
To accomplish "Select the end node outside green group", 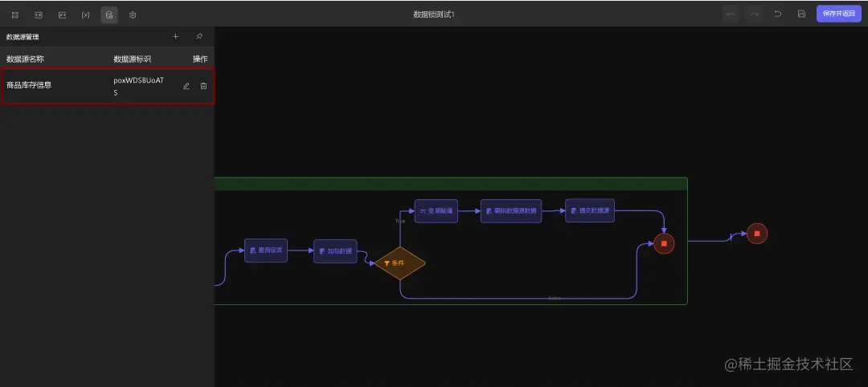I will point(757,234).
